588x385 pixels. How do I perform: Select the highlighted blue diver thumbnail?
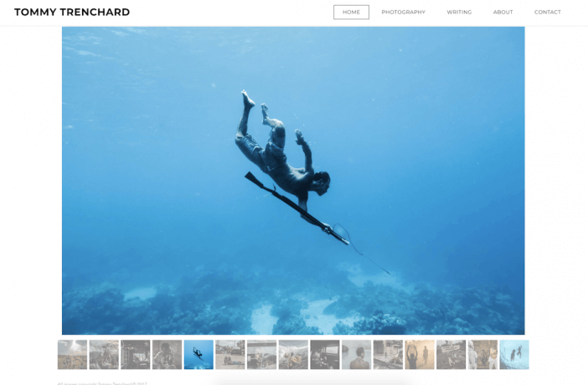(x=199, y=355)
